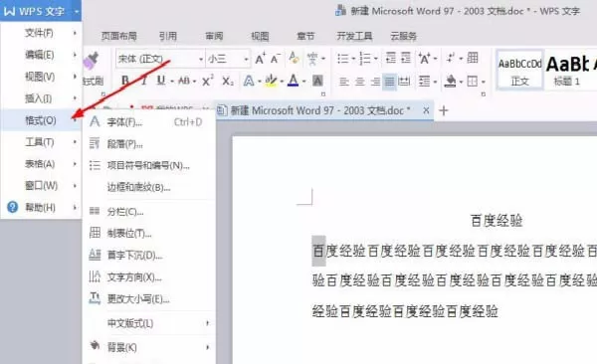Decrease font size with A- icon
Viewport: 597px width, 364px height.
[276, 59]
